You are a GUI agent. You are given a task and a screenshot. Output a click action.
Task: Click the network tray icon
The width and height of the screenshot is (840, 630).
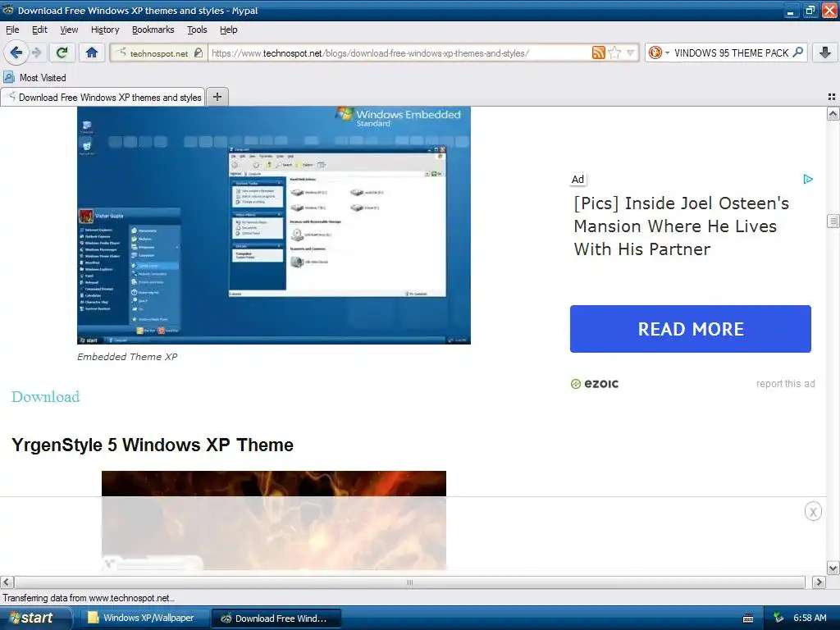(778, 618)
